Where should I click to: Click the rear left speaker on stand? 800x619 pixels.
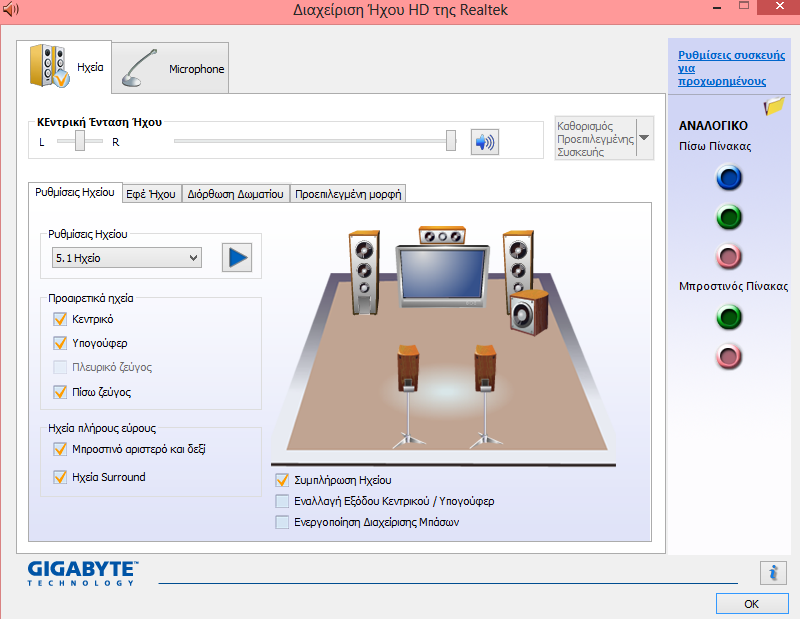[x=408, y=397]
